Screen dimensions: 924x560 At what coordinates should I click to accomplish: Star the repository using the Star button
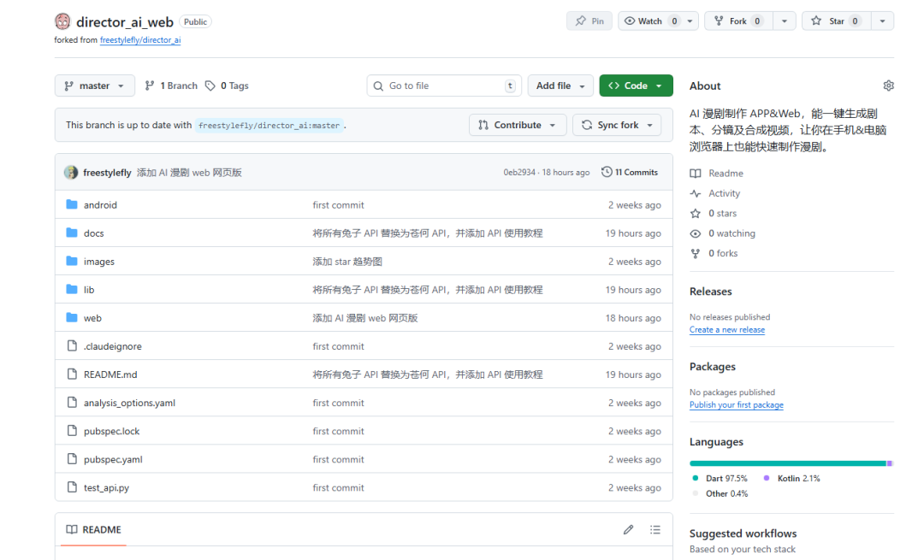[x=836, y=21]
